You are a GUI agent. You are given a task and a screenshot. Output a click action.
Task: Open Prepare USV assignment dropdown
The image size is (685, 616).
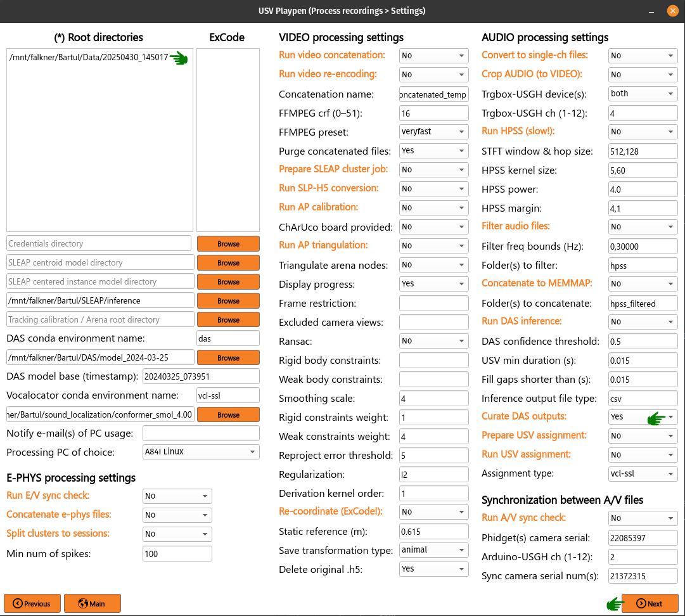(x=643, y=435)
